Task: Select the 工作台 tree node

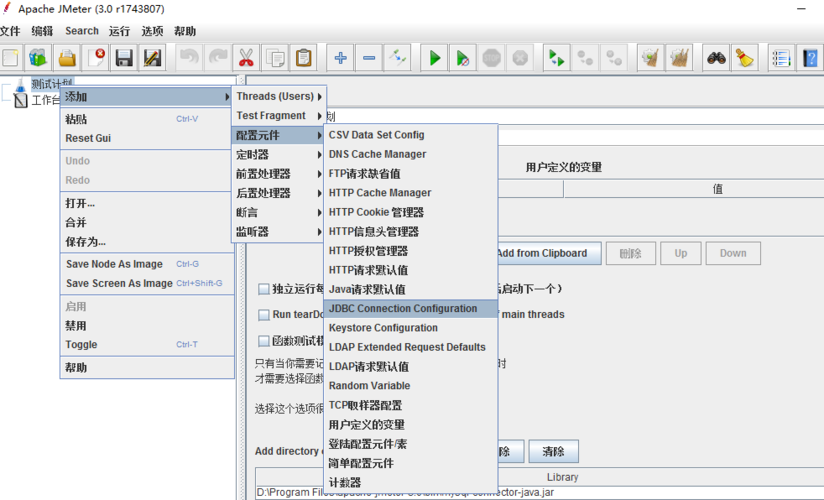Action: point(45,100)
